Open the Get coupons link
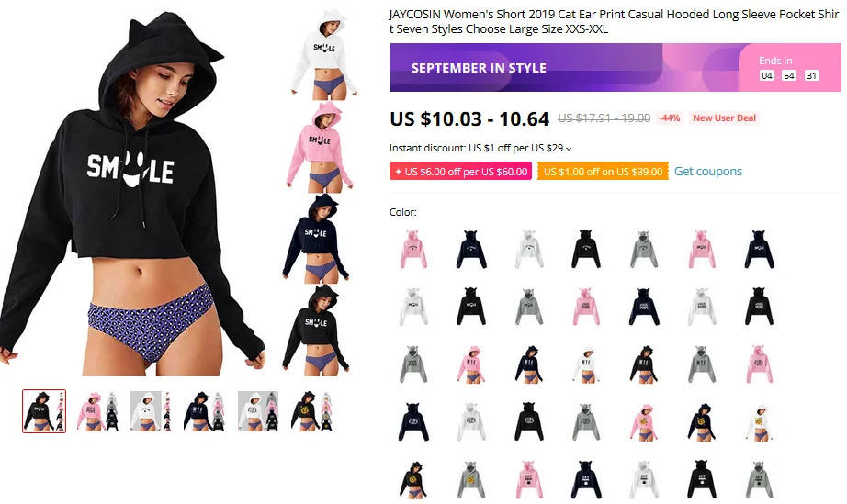This screenshot has height=504, width=847. (x=708, y=171)
